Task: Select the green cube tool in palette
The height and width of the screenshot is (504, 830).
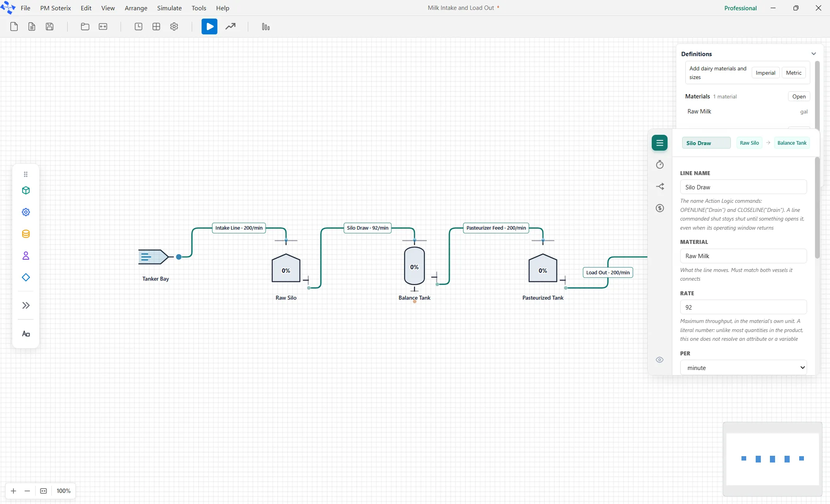Action: (x=26, y=191)
